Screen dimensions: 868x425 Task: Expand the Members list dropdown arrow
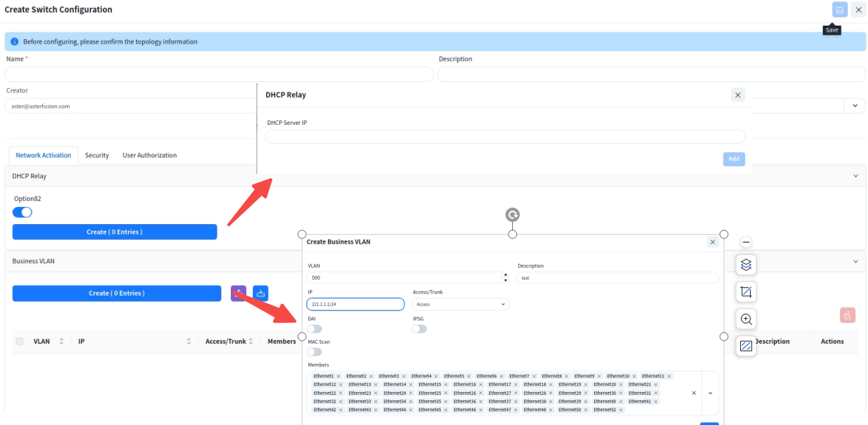[710, 393]
